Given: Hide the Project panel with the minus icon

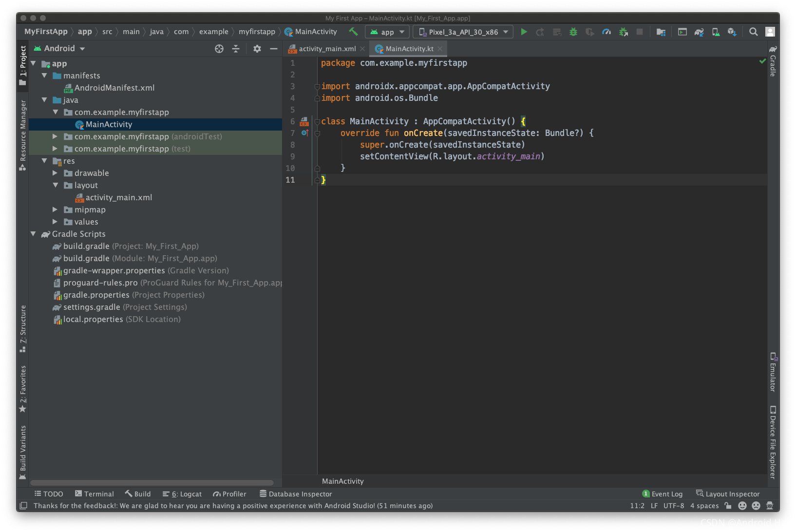Looking at the screenshot, I should [x=274, y=49].
